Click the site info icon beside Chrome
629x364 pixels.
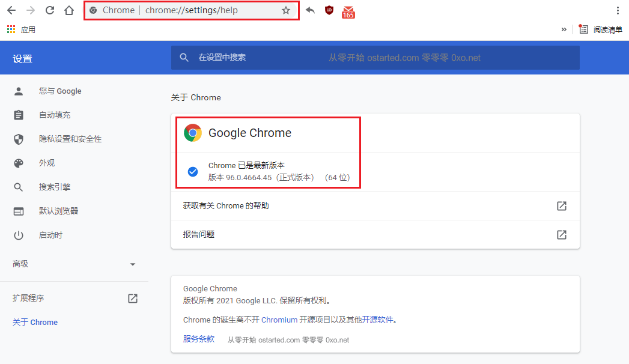[x=93, y=10]
